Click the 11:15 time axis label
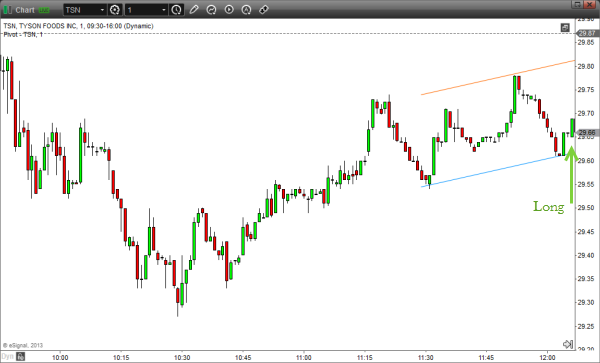 click(x=365, y=358)
